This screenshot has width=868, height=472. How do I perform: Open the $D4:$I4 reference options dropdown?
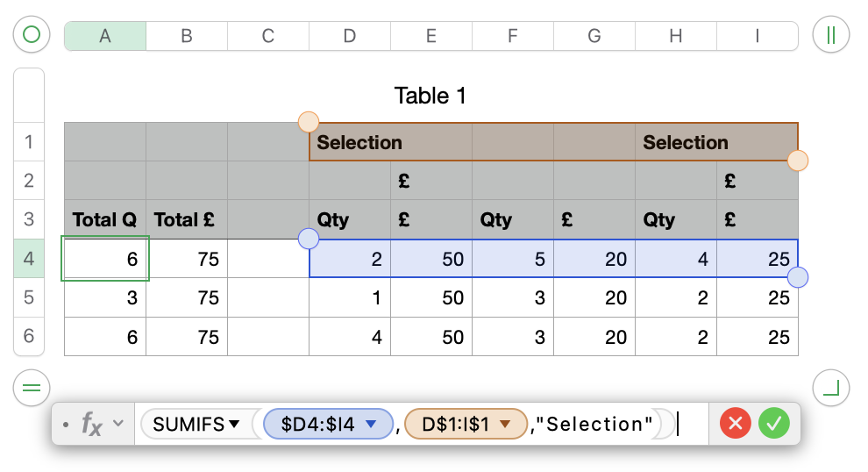(370, 425)
